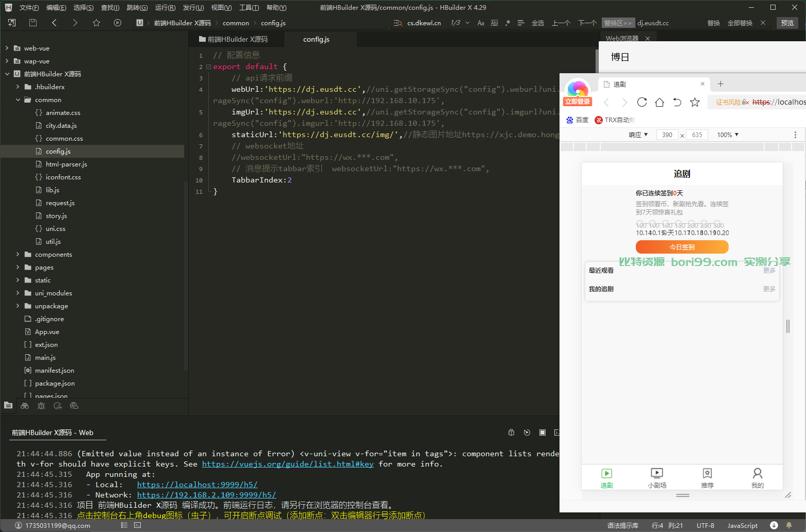Click the JavaScript language mode in status bar
This screenshot has width=806, height=532.
[743, 525]
